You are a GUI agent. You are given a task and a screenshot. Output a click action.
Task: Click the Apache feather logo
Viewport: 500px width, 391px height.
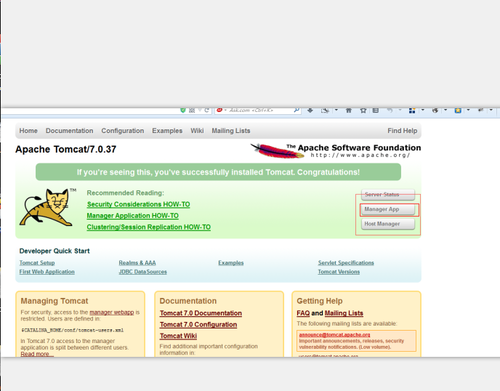(x=277, y=151)
